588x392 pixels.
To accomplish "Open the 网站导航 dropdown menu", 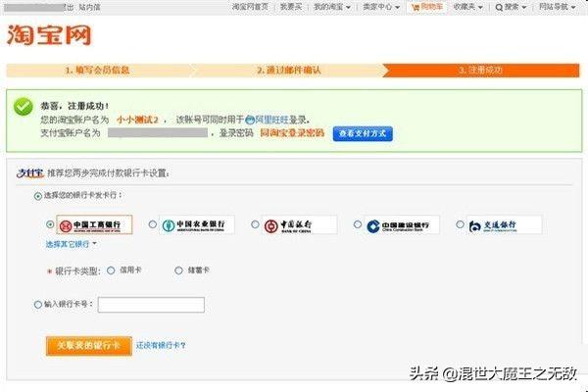I will click(x=557, y=7).
